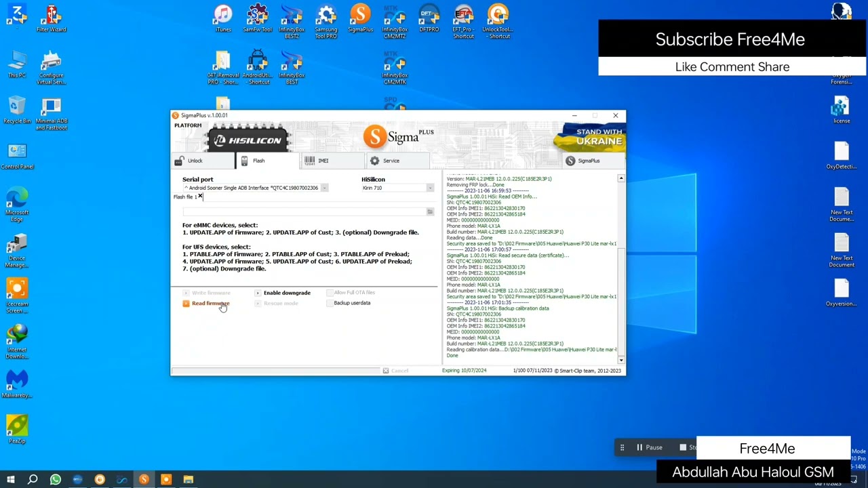Click the Rescue mode button

[x=276, y=303]
